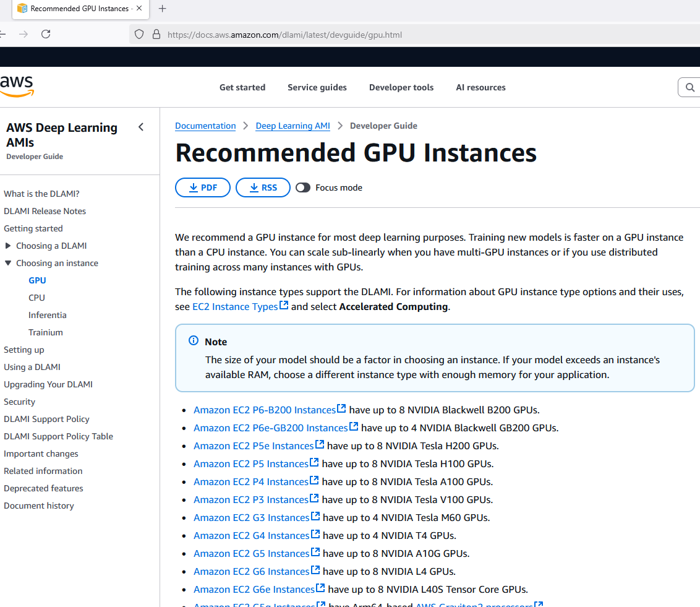This screenshot has width=700, height=607.
Task: Click the shield tracking protection icon
Action: click(x=139, y=34)
